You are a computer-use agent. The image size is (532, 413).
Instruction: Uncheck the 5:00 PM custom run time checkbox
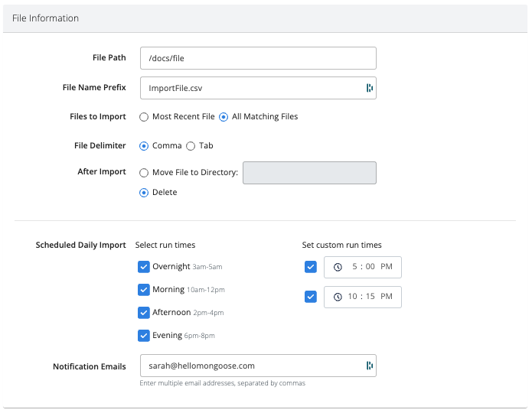point(310,267)
